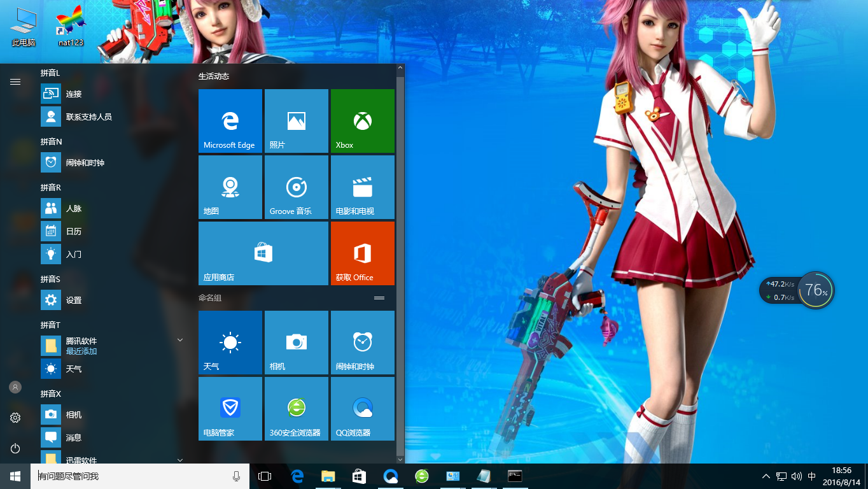
Task: Open the Xbox tile
Action: click(362, 121)
